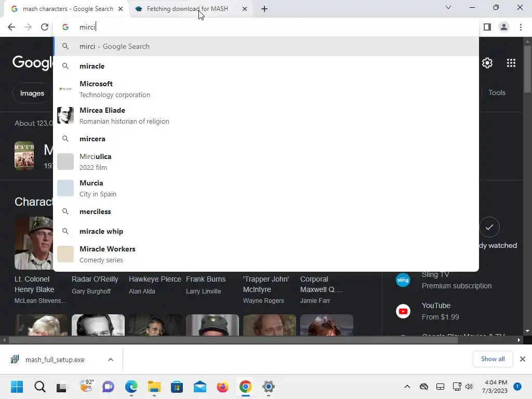Open Windows taskbar search

(x=39, y=387)
